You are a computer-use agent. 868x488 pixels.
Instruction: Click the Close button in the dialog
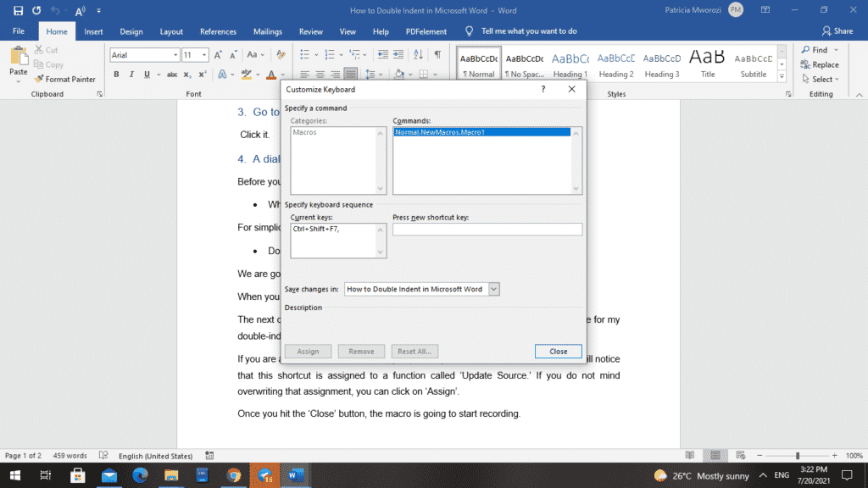click(558, 352)
